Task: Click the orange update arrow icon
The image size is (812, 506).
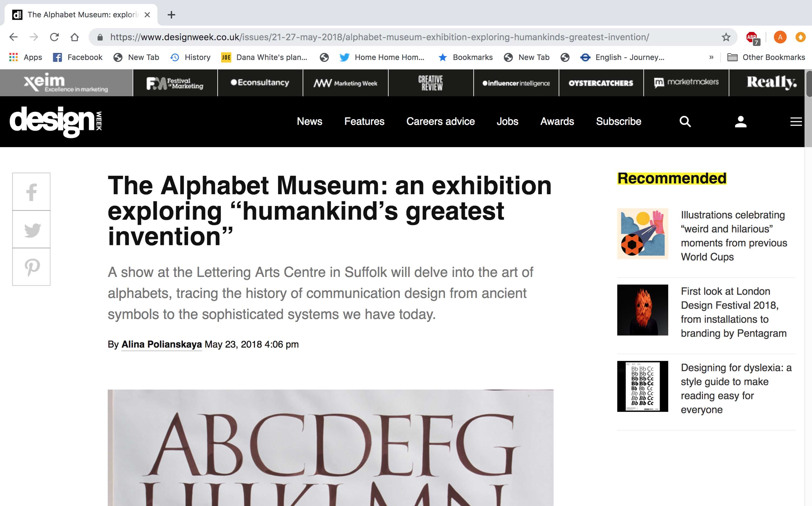Action: point(800,37)
